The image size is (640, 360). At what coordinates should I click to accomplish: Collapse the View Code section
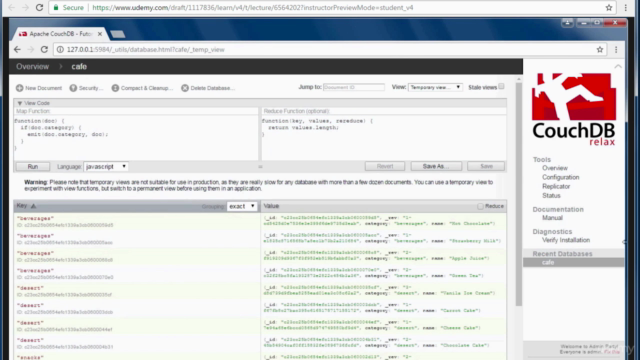tap(20, 103)
